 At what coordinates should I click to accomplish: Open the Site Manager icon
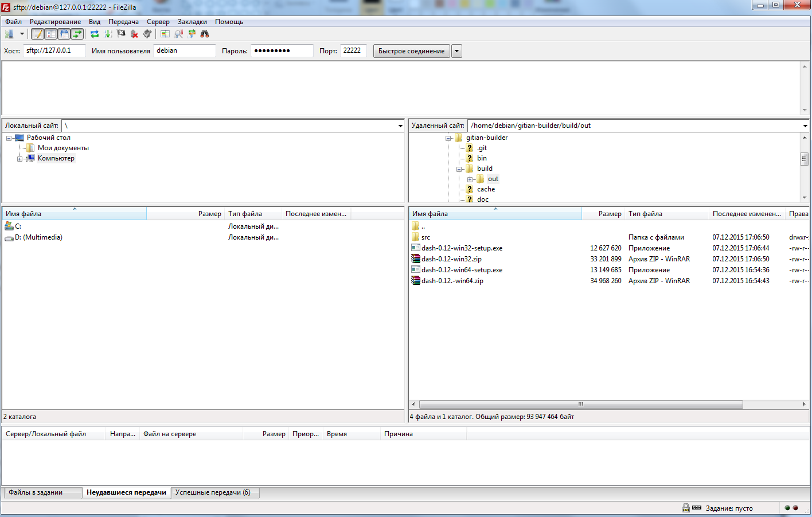[9, 34]
